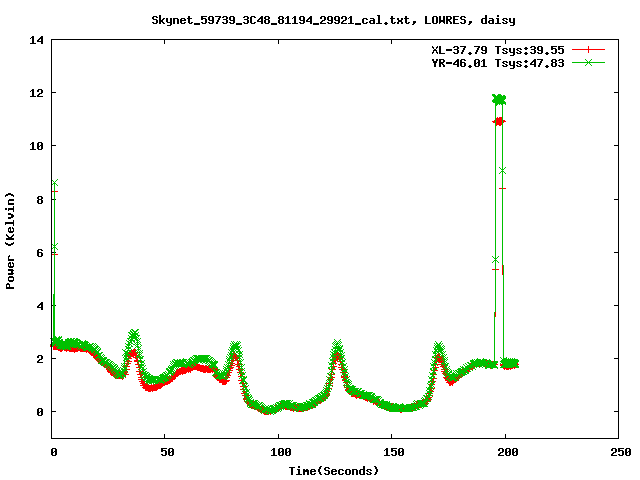Click the green YR legend line sample

(x=588, y=62)
